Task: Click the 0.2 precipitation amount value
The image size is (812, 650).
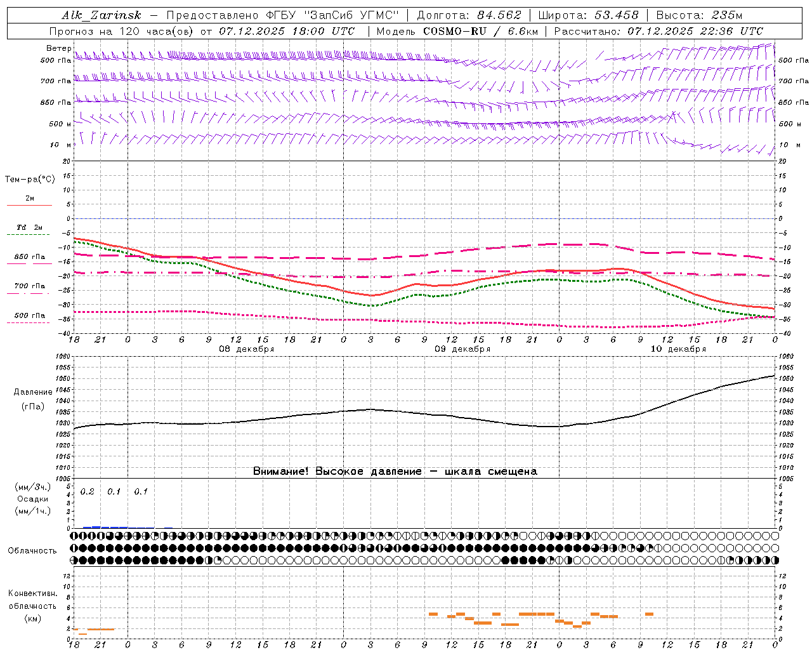Action: coord(88,492)
